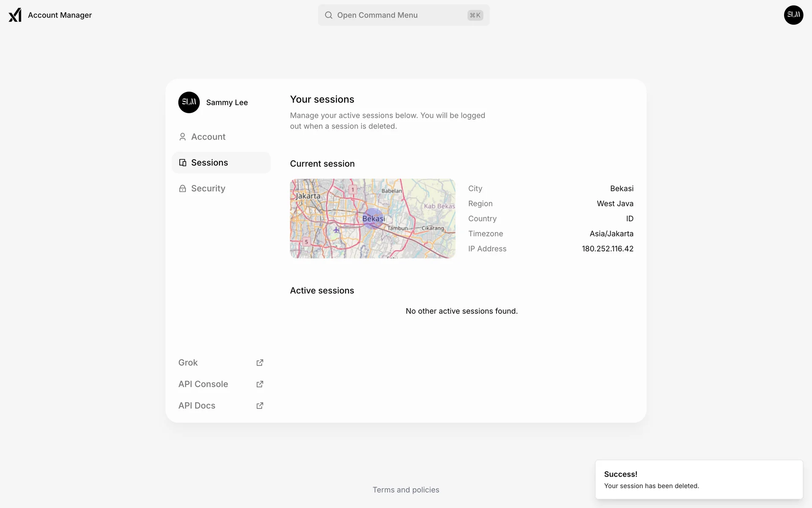Image resolution: width=812 pixels, height=508 pixels.
Task: Open the Account menu item
Action: (x=208, y=137)
